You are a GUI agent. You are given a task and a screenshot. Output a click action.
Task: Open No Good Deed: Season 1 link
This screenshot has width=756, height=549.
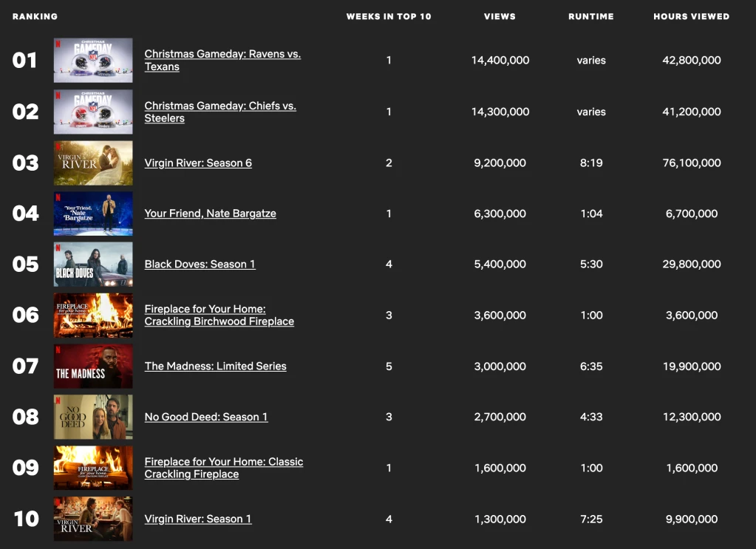(206, 417)
